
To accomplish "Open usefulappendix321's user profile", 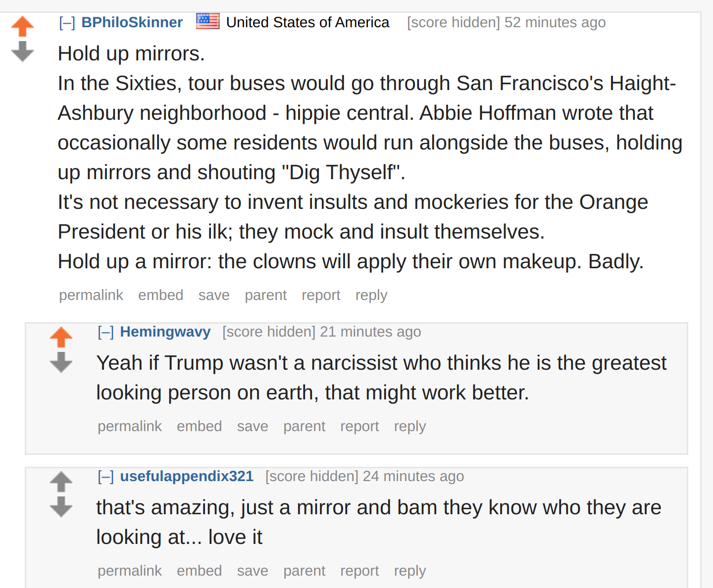I will [187, 476].
